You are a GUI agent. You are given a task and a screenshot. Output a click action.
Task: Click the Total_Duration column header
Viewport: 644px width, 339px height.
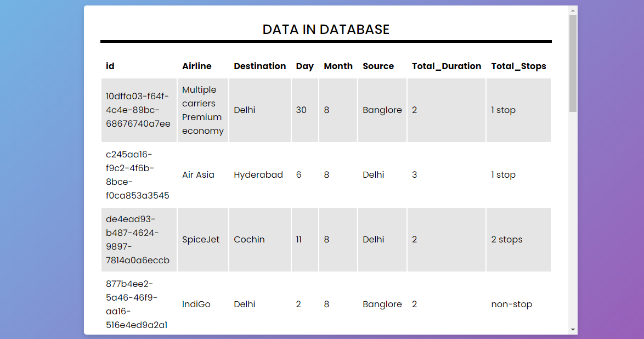tap(446, 66)
